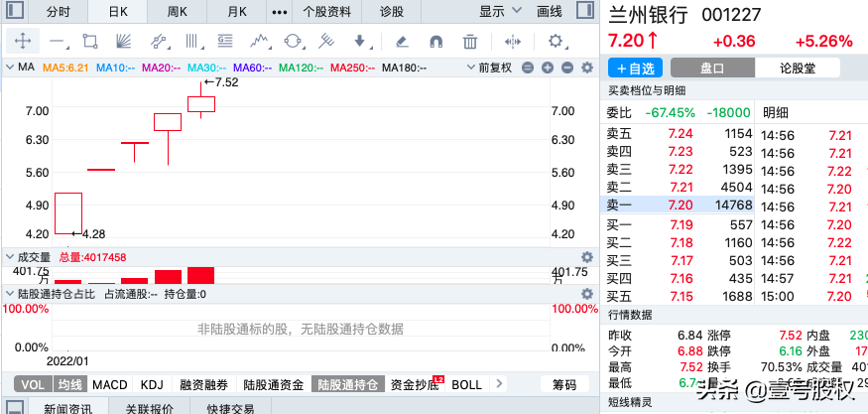Viewport: 868px width, 414px height.
Task: Click minus icon left of plus icon
Action: tap(528, 69)
